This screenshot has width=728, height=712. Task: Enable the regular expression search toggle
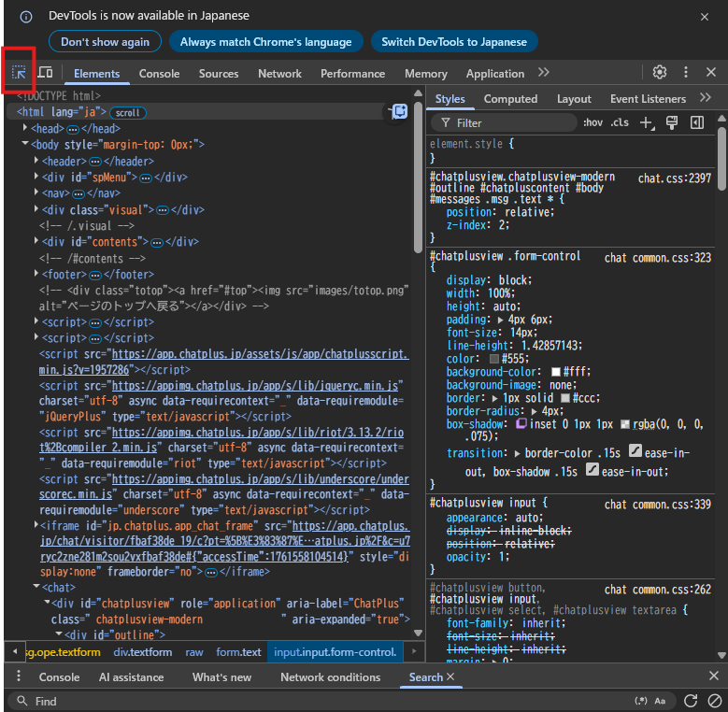click(x=641, y=701)
